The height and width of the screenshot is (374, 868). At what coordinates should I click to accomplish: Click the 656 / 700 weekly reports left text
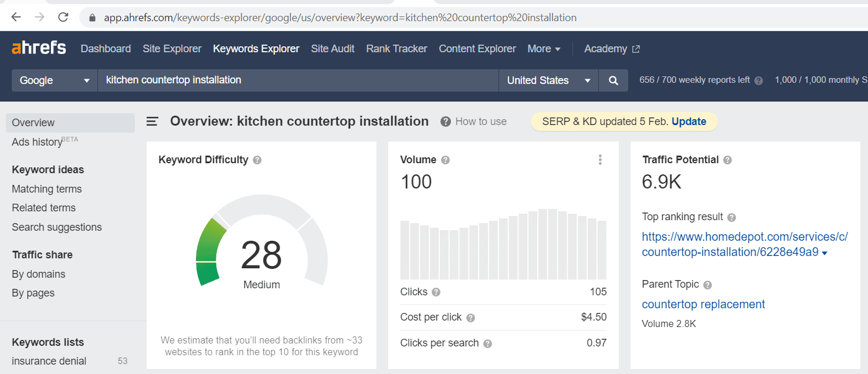click(694, 80)
